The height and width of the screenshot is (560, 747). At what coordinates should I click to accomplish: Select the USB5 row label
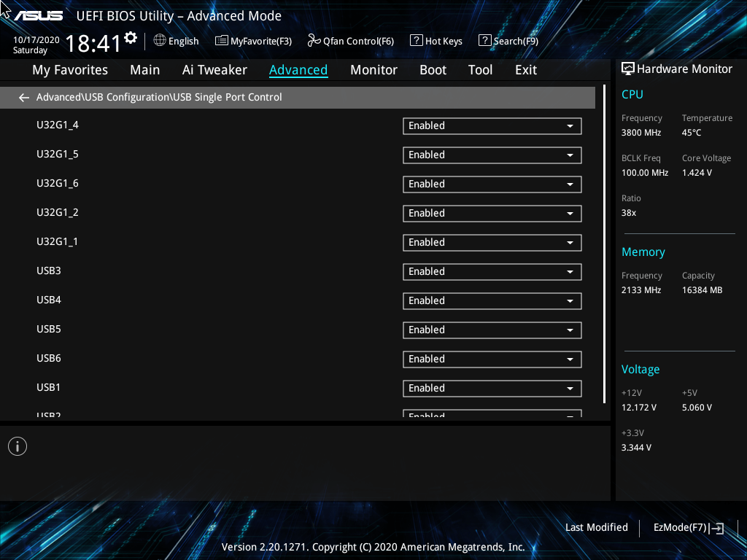coord(49,329)
